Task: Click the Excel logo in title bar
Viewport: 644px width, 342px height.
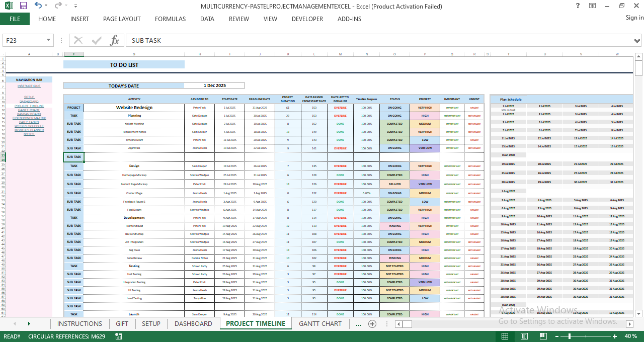Action: point(9,6)
